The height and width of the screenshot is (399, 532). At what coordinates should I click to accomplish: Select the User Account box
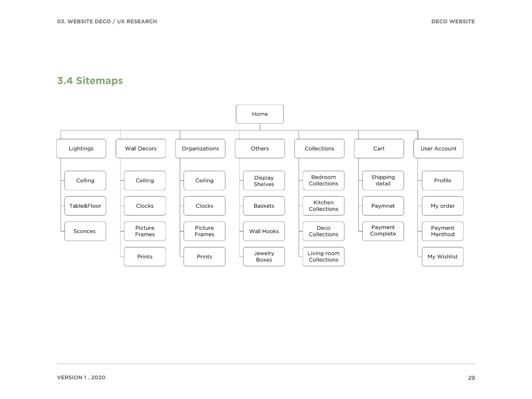point(439,148)
